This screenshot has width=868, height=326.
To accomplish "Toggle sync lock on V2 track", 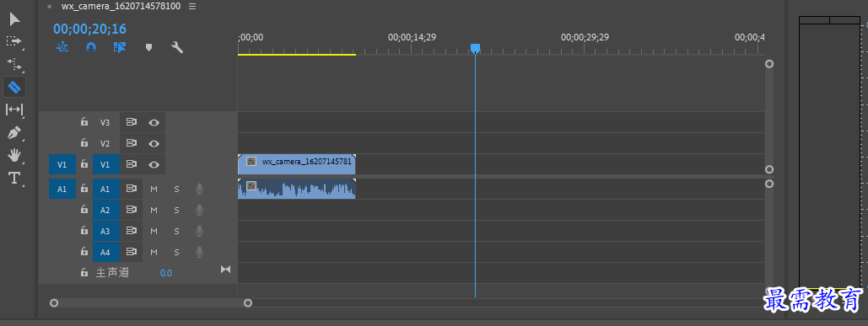I will tap(132, 143).
